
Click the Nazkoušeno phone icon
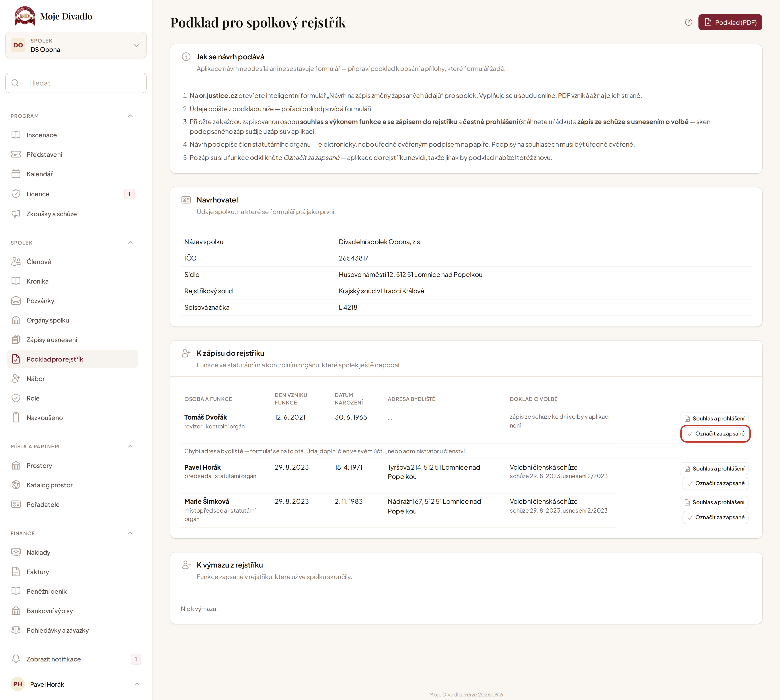pyautogui.click(x=16, y=418)
